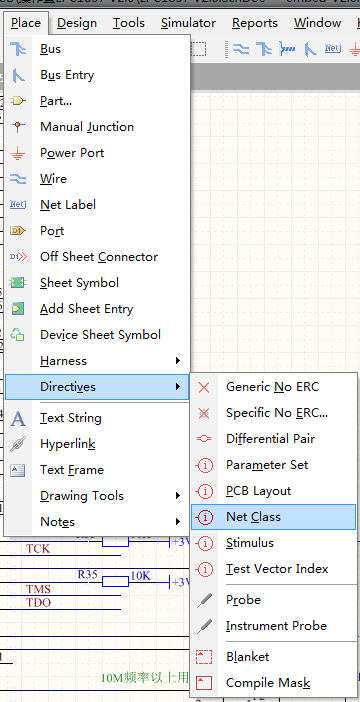Click the Power Port ground icon
The height and width of the screenshot is (702, 360).
point(18,153)
